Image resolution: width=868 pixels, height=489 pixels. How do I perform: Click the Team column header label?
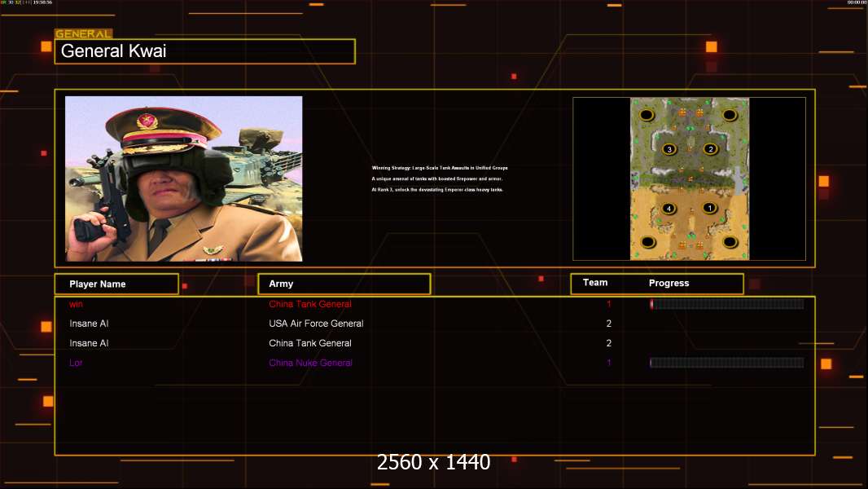pyautogui.click(x=595, y=283)
